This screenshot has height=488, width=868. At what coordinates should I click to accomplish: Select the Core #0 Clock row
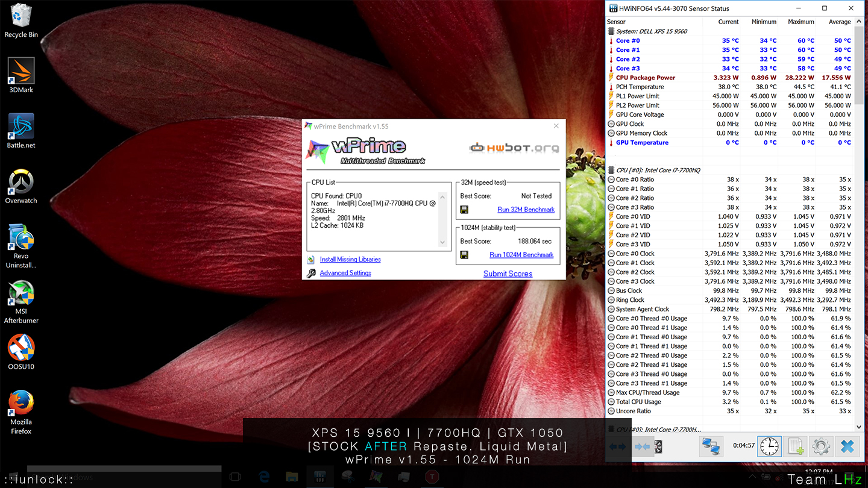point(729,254)
